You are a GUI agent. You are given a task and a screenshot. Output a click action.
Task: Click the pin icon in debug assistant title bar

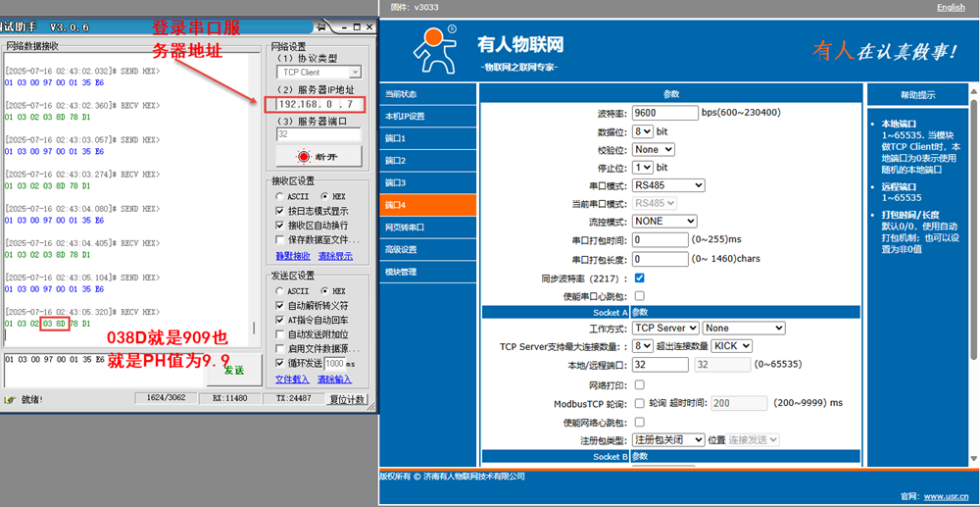pos(320,26)
